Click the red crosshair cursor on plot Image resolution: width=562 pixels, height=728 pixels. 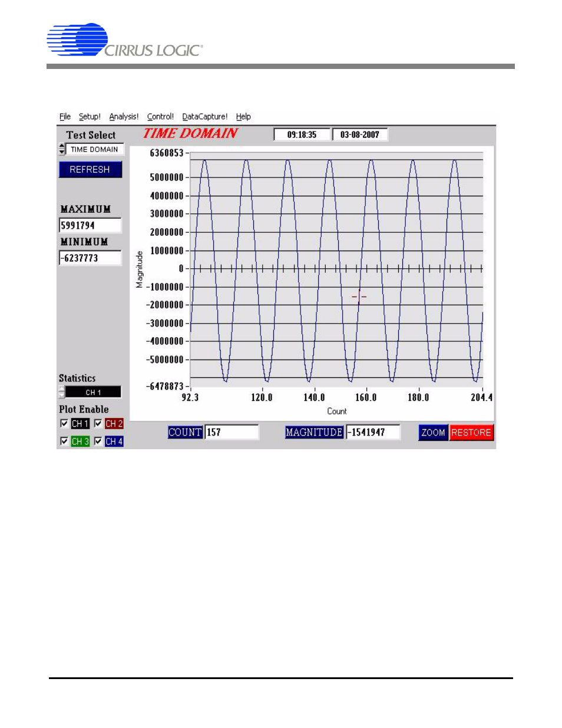tap(359, 297)
